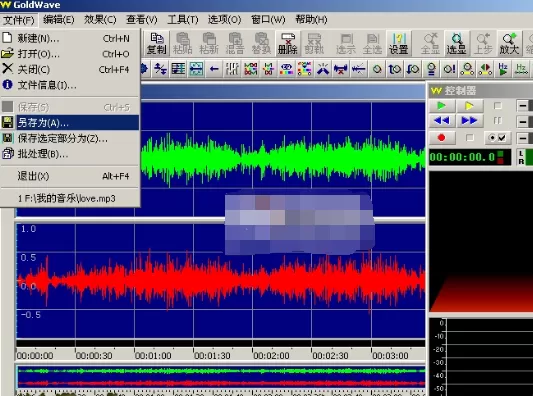Click the 00:00:00.0 time display
The width and height of the screenshot is (533, 396).
tap(470, 157)
